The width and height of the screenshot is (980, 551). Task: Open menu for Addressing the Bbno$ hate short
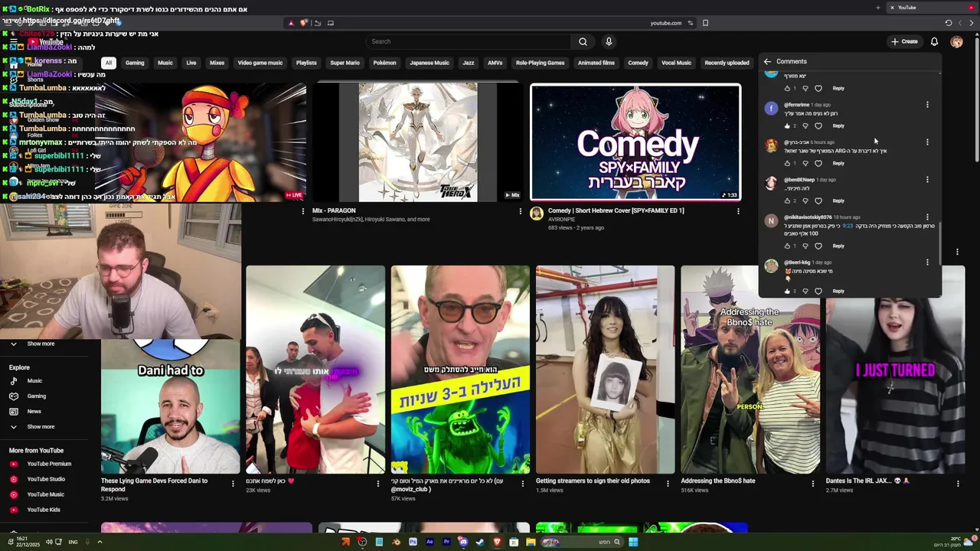pyautogui.click(x=813, y=484)
